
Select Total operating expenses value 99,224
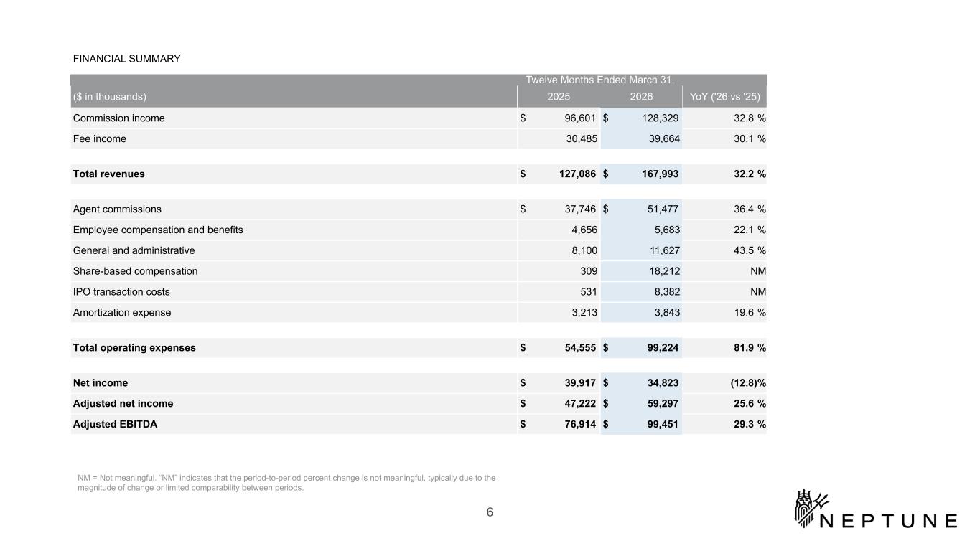point(661,348)
